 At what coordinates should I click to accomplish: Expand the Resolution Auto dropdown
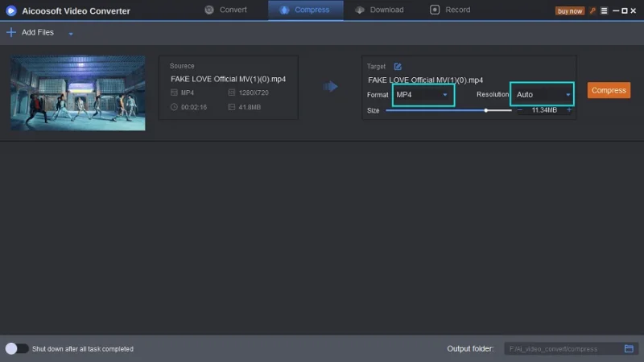coord(543,94)
